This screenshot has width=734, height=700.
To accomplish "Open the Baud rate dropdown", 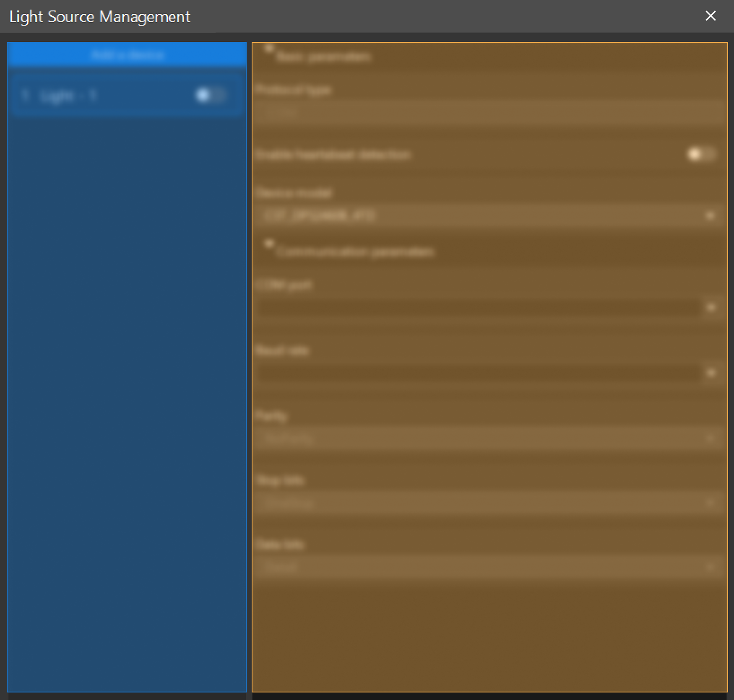I will (487, 373).
